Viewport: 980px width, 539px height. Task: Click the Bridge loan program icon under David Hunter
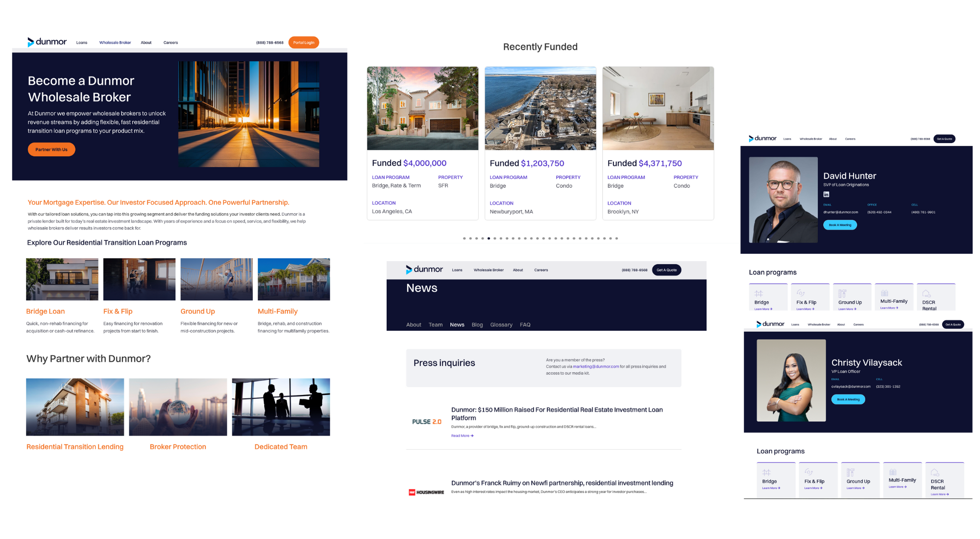click(x=759, y=294)
